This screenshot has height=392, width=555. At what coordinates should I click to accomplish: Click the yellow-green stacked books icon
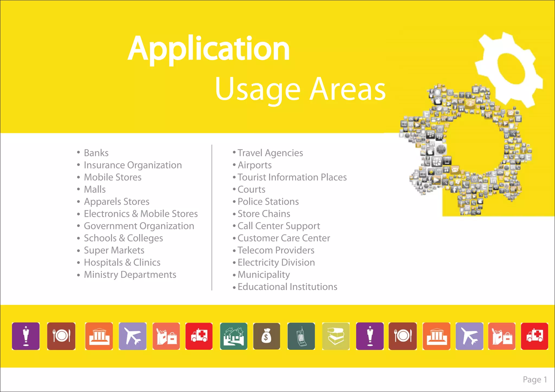pyautogui.click(x=336, y=336)
